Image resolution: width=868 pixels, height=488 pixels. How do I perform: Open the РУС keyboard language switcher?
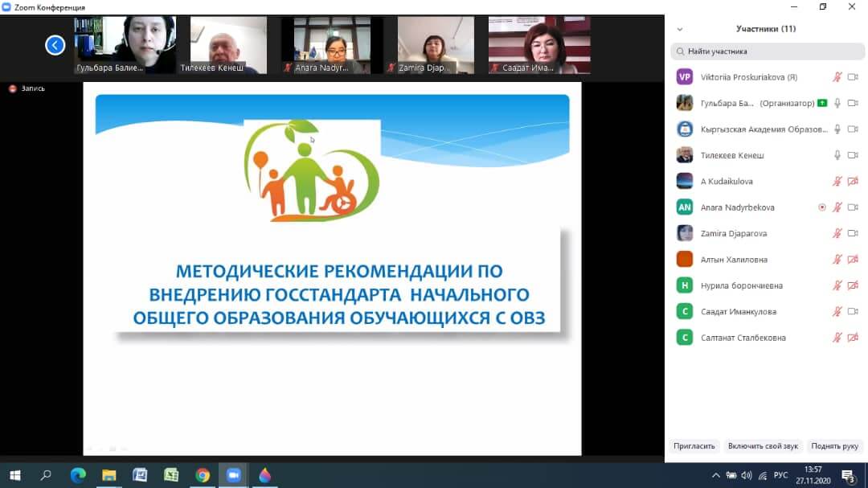click(780, 476)
